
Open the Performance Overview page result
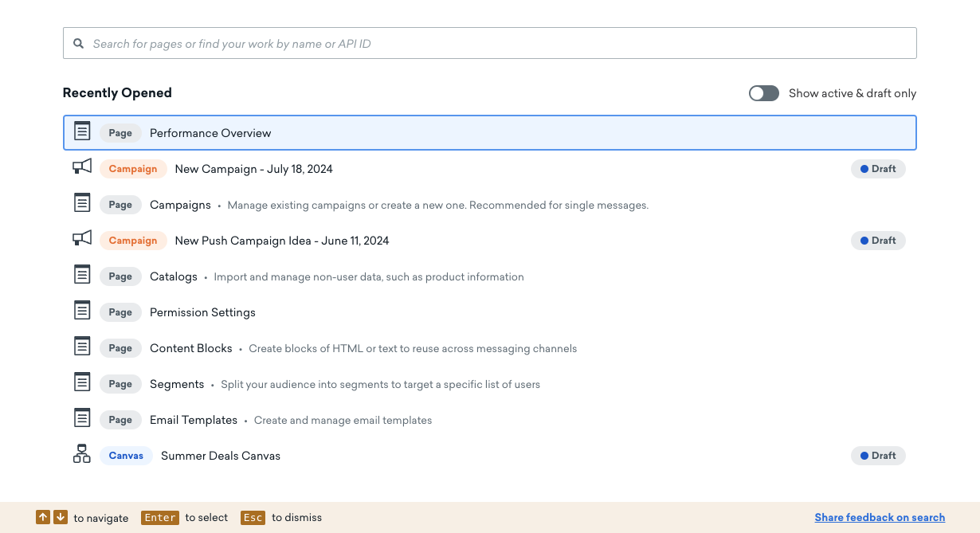tap(490, 133)
